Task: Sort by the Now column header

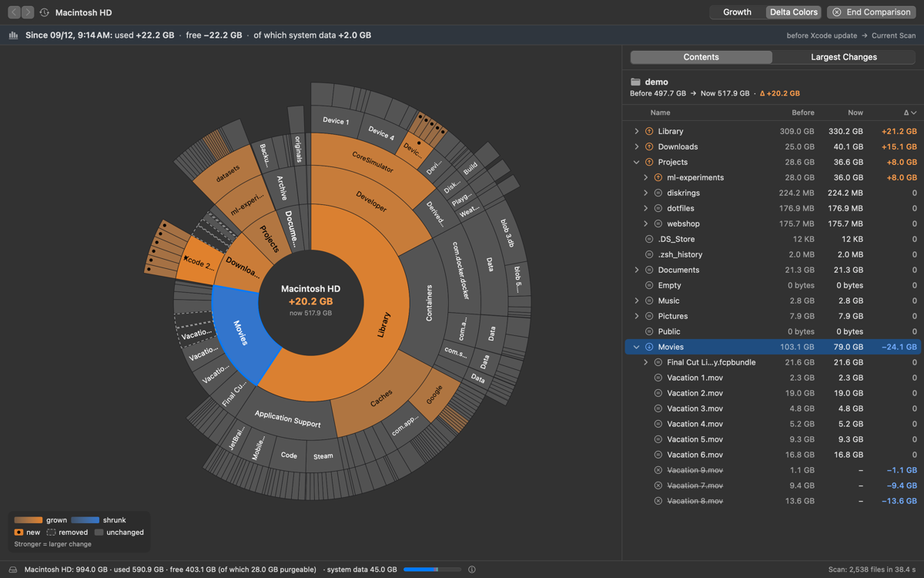Action: 855,113
